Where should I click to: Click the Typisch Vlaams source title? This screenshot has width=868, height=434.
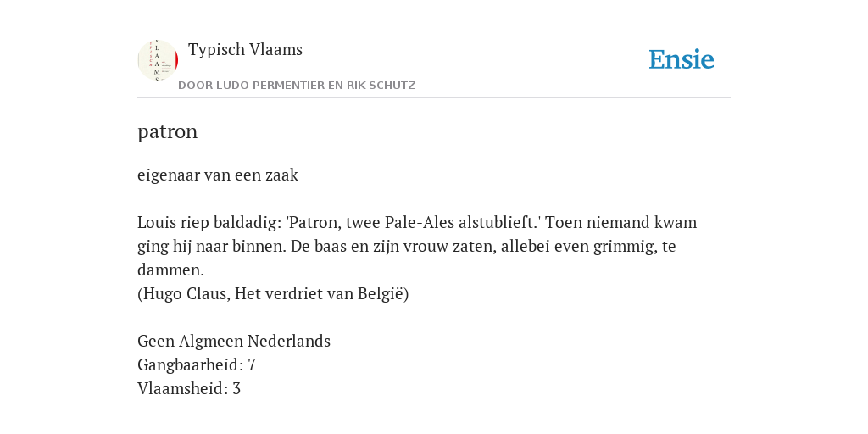point(245,49)
